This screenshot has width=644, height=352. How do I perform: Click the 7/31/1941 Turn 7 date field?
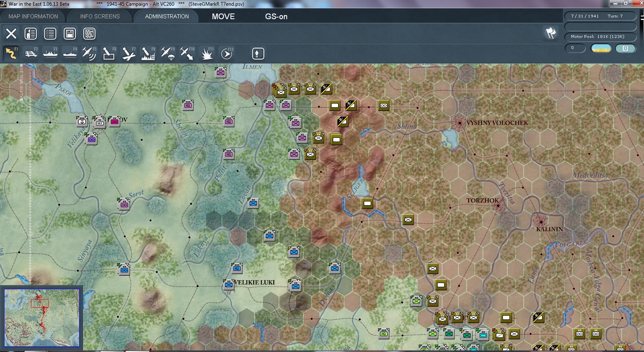(600, 16)
